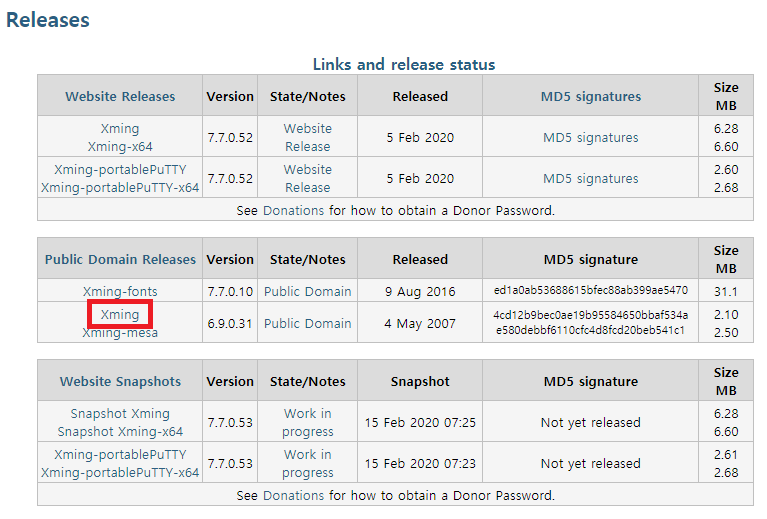Click the Public Domain Releases header link

[x=120, y=260]
